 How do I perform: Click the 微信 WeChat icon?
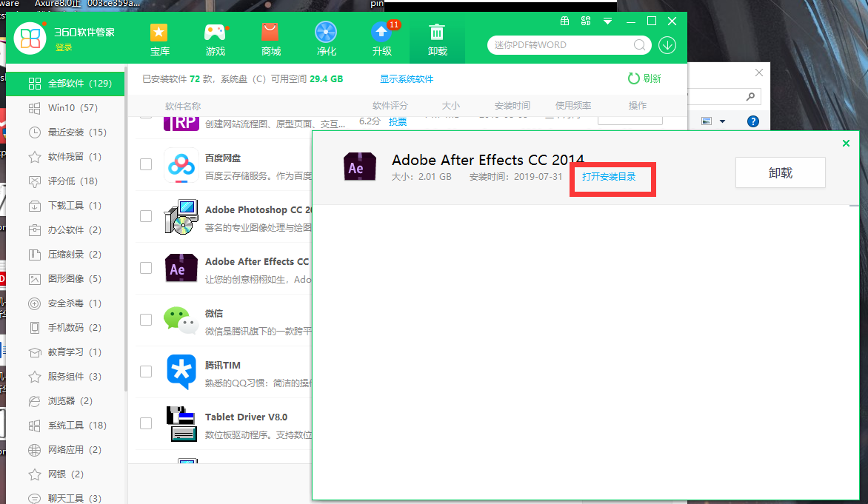point(181,320)
